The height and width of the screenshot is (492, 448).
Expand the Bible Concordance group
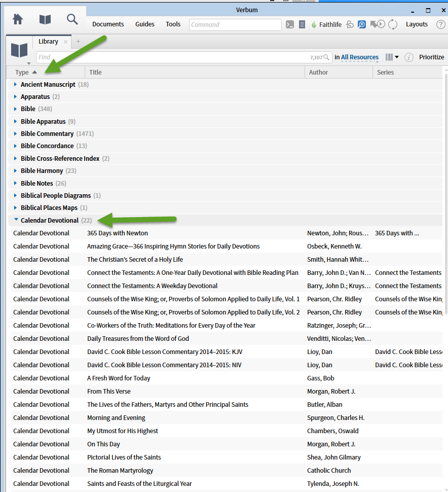(x=15, y=146)
